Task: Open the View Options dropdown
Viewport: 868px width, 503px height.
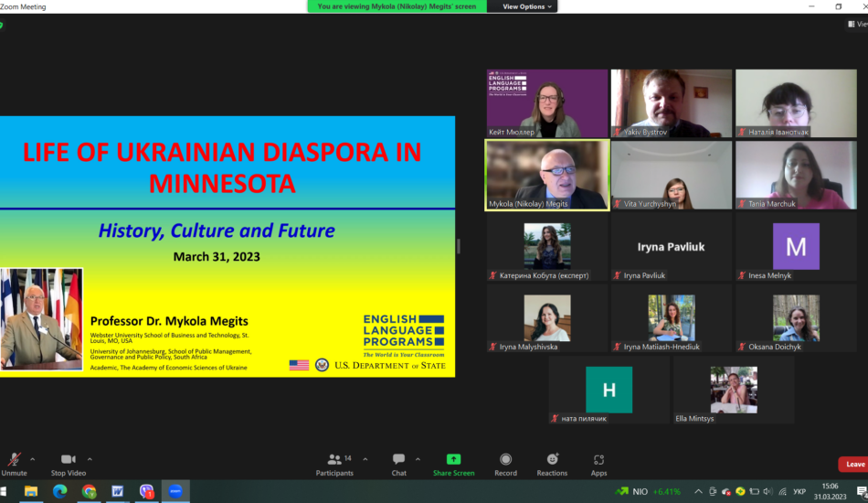Action: coord(528,6)
